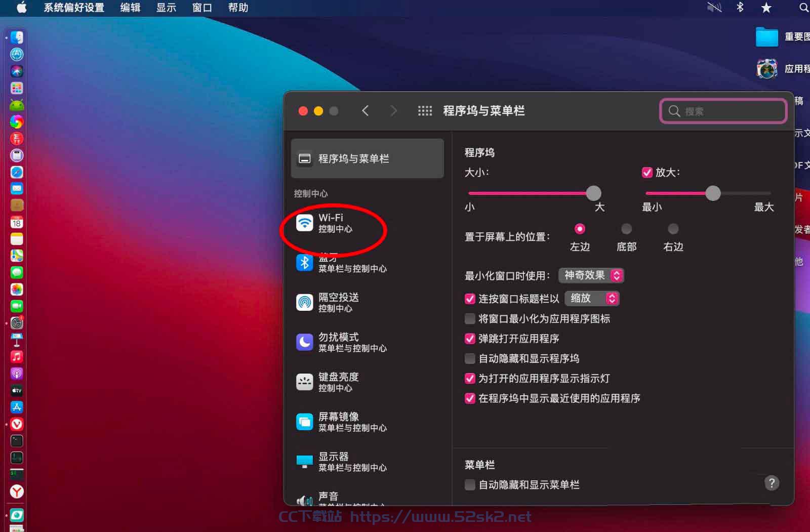
Task: Go forward with the right arrow button
Action: 393,111
